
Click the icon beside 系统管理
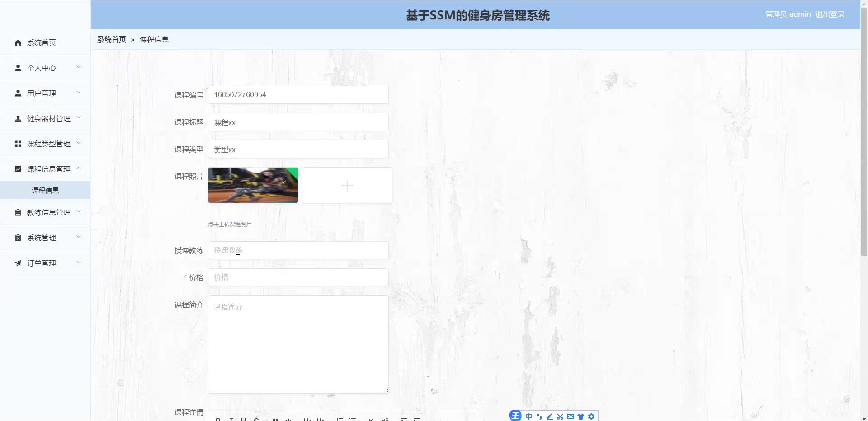(18, 238)
